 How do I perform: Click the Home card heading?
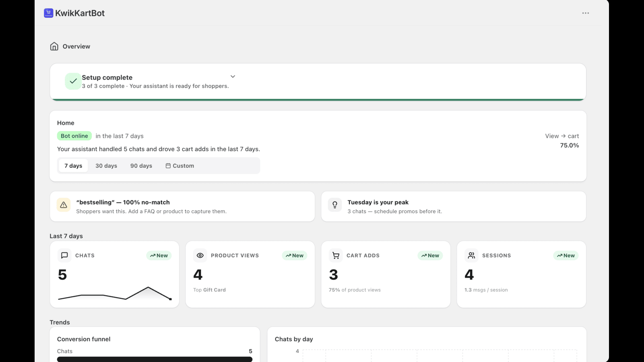click(66, 123)
